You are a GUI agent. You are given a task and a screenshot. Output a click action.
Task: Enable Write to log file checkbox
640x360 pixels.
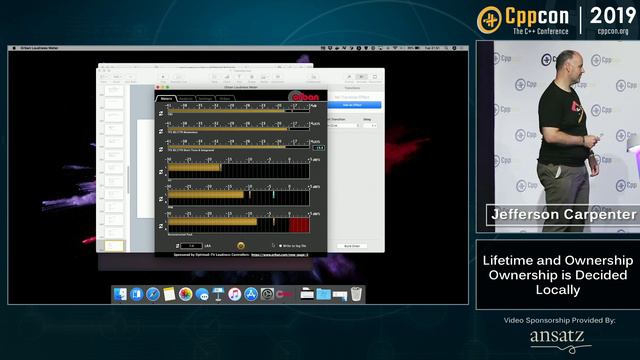tap(280, 246)
